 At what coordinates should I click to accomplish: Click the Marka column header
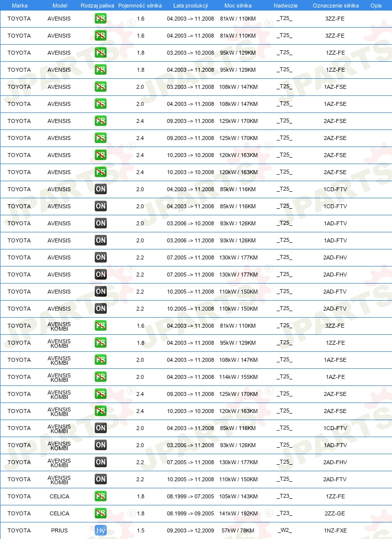click(x=20, y=6)
